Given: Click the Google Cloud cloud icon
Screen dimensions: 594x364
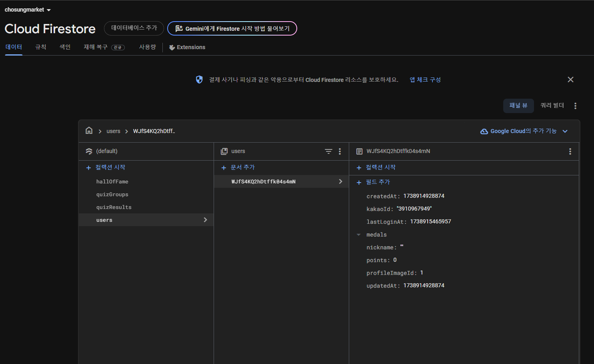Looking at the screenshot, I should pos(484,131).
